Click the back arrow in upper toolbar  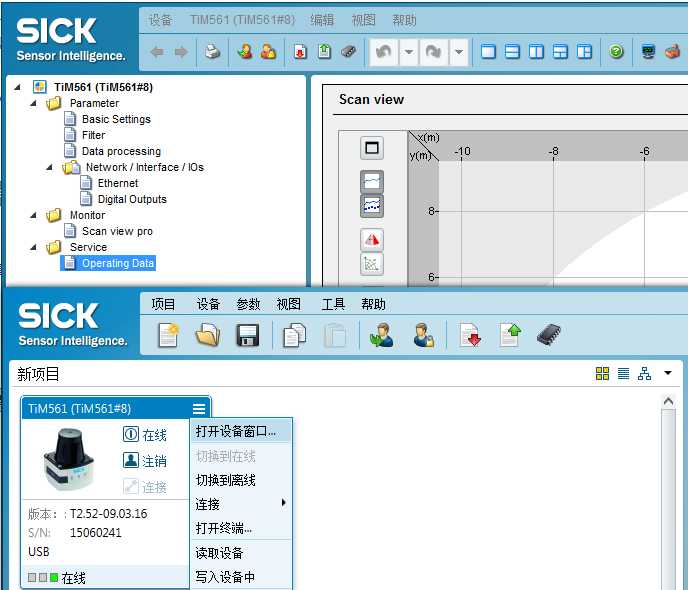(157, 52)
